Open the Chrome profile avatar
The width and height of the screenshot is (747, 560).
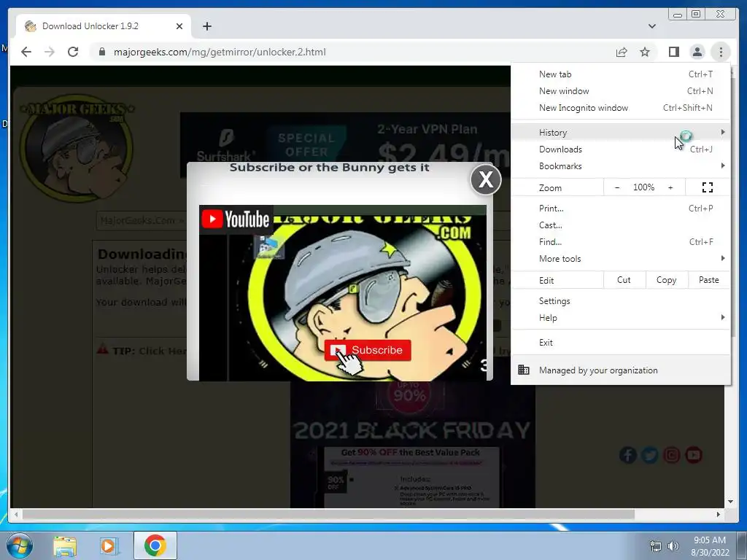(697, 52)
